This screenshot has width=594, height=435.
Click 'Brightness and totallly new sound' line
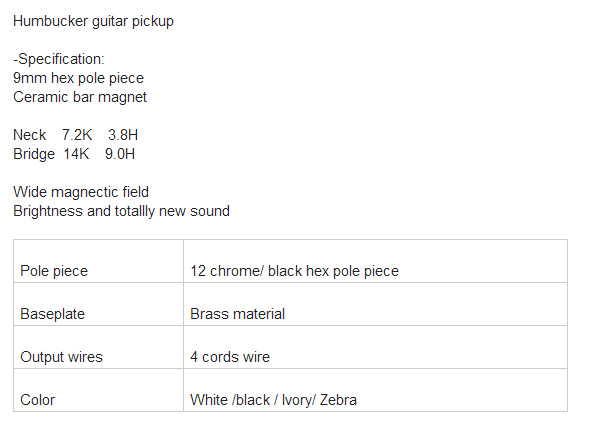(x=121, y=211)
